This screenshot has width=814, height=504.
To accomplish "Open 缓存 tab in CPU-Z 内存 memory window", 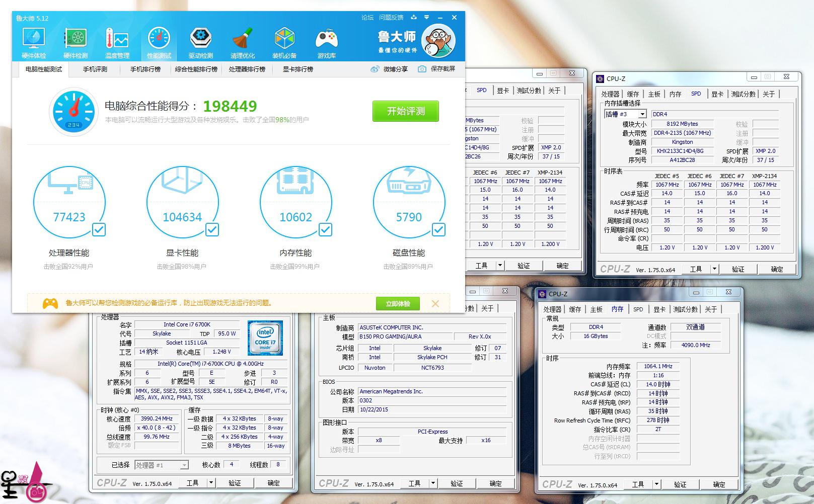I will coord(575,309).
